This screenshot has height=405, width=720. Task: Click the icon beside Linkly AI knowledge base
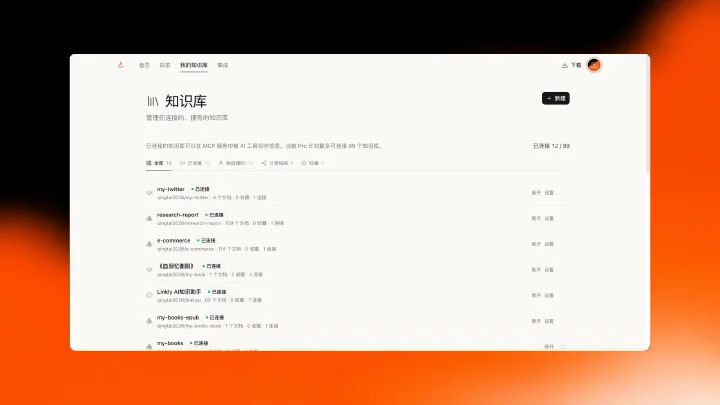click(149, 295)
